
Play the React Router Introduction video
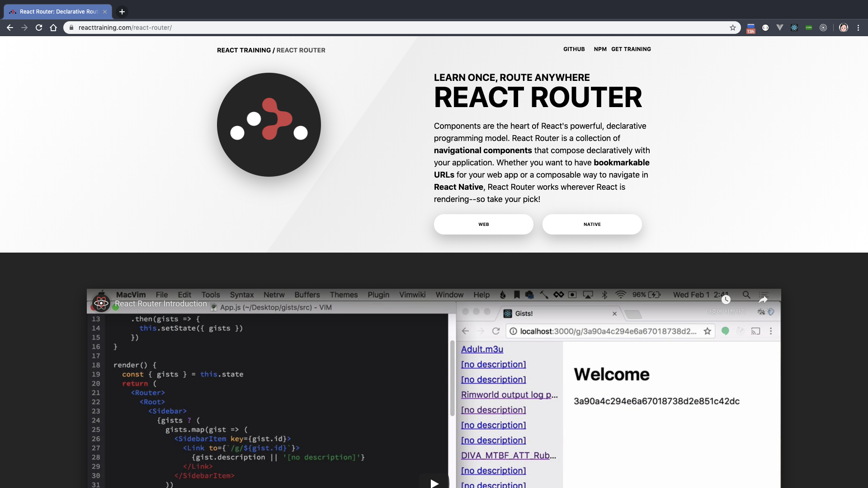[434, 483]
